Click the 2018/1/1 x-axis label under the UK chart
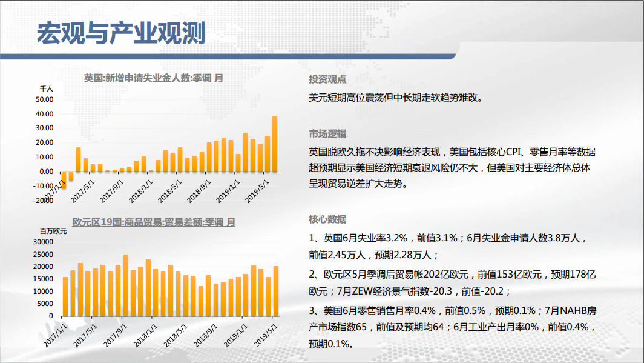 pyautogui.click(x=142, y=190)
